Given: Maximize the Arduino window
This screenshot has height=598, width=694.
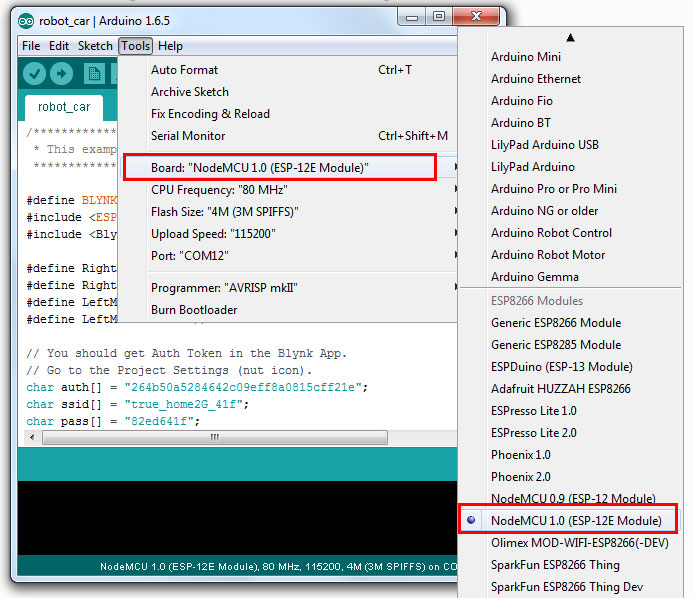Looking at the screenshot, I should coord(439,17).
